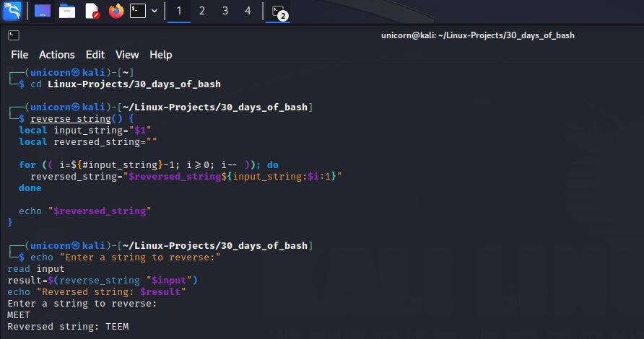Screen dimensions: 644x339
Task: Click the entered text 'MEET'
Action: tap(19, 314)
